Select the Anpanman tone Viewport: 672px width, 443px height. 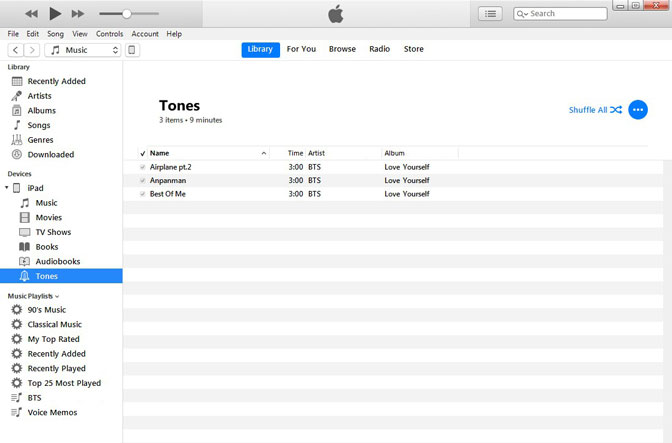(x=393, y=180)
